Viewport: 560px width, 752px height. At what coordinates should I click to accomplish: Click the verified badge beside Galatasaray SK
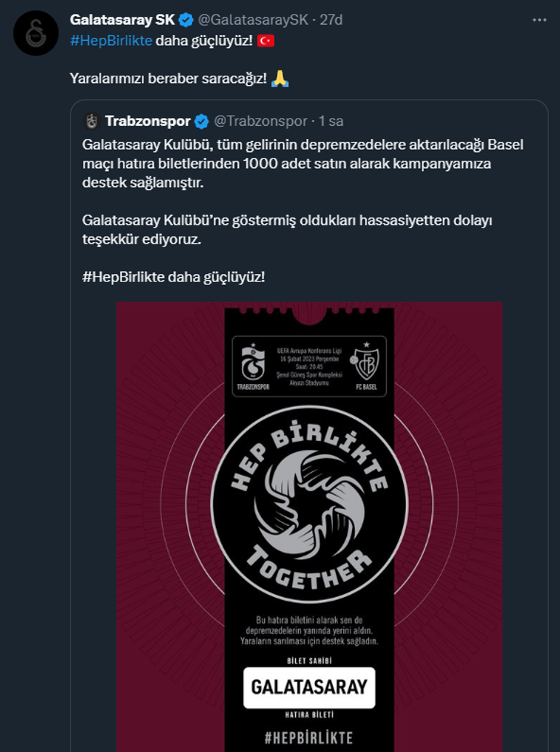pyautogui.click(x=186, y=20)
